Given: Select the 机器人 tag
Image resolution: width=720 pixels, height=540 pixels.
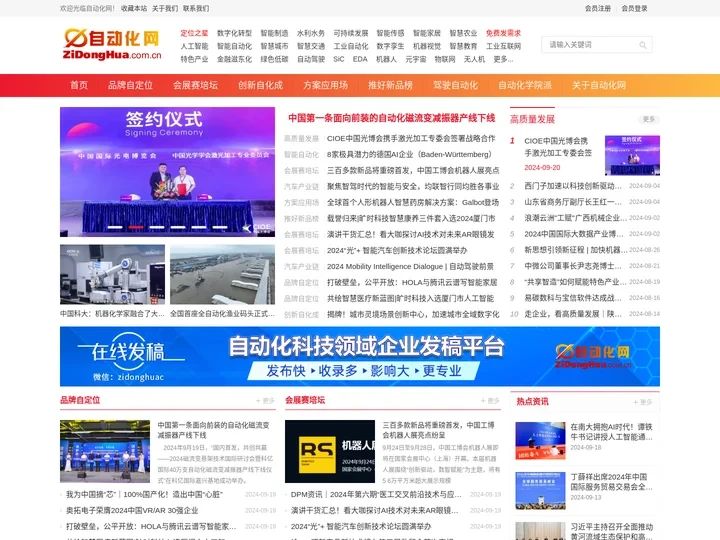Looking at the screenshot, I should (x=386, y=59).
